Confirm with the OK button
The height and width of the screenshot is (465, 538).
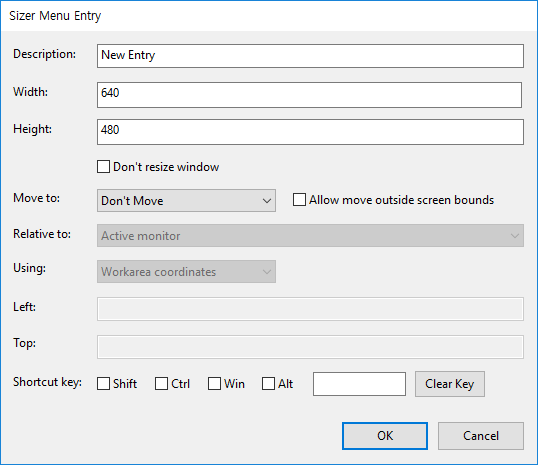coord(385,436)
